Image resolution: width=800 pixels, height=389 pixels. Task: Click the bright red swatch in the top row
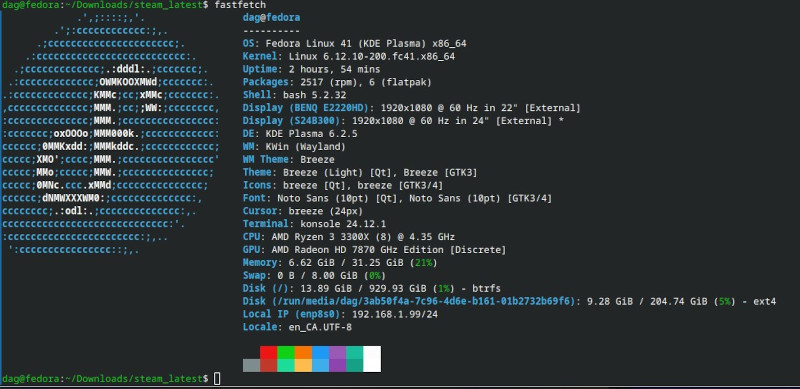(x=268, y=352)
